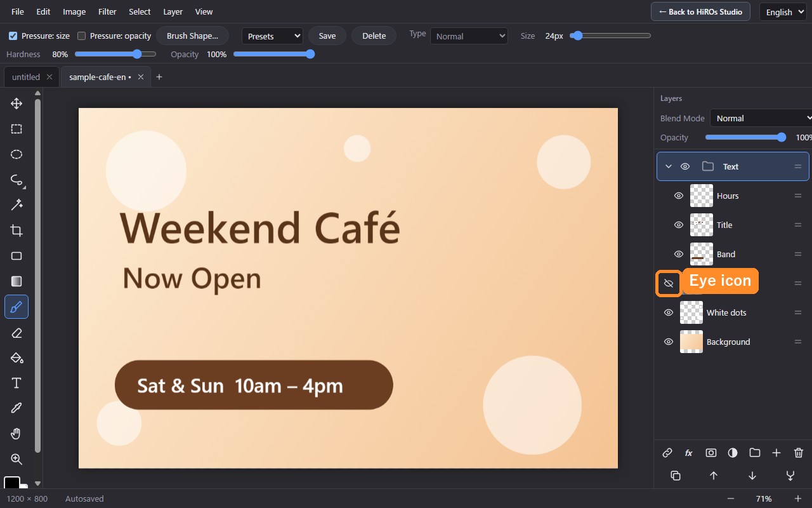Open the Filter menu
The height and width of the screenshot is (508, 812).
click(x=107, y=11)
